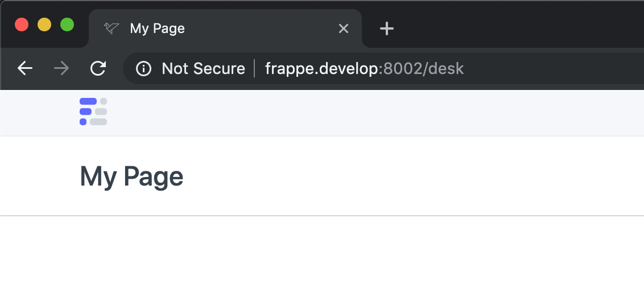Click the Not Secure label in address bar
Image resolution: width=644 pixels, height=288 pixels.
tap(203, 69)
